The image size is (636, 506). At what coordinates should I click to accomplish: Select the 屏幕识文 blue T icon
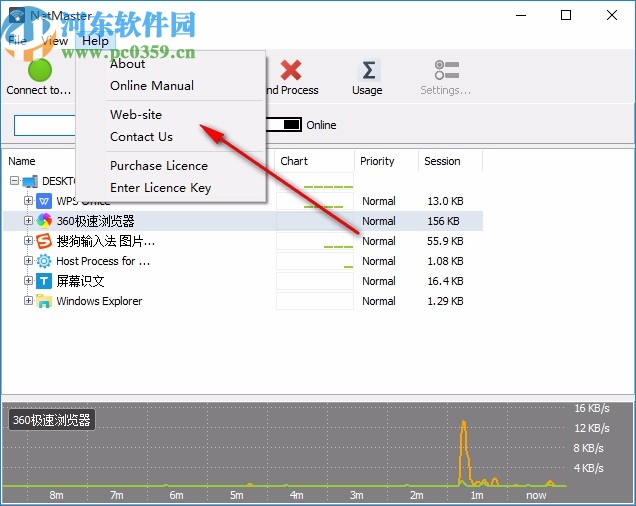click(x=44, y=281)
